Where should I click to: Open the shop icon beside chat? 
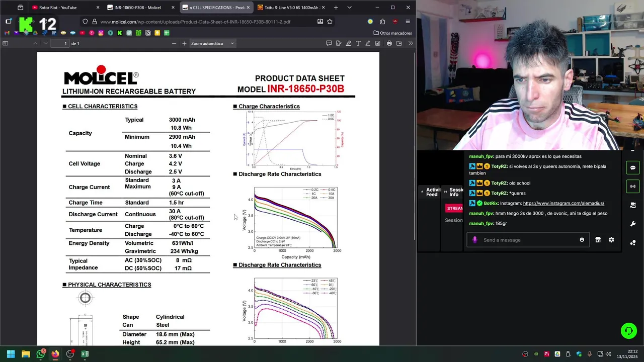[598, 240]
